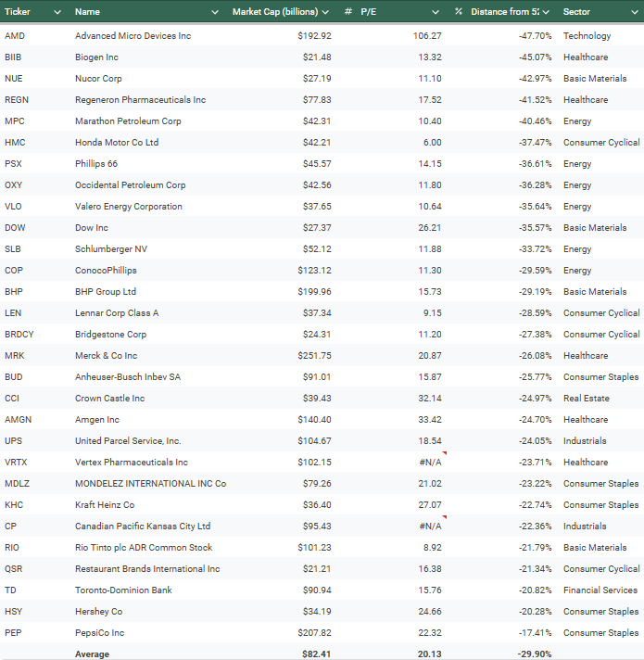The height and width of the screenshot is (660, 644).
Task: Select the OXY ticker cell
Action: (14, 185)
